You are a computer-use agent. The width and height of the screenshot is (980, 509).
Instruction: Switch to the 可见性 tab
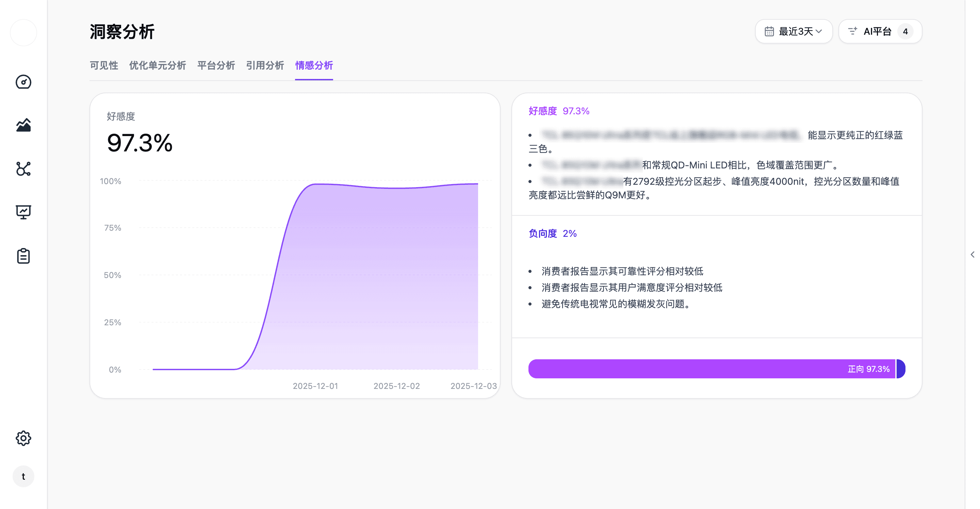pyautogui.click(x=103, y=65)
